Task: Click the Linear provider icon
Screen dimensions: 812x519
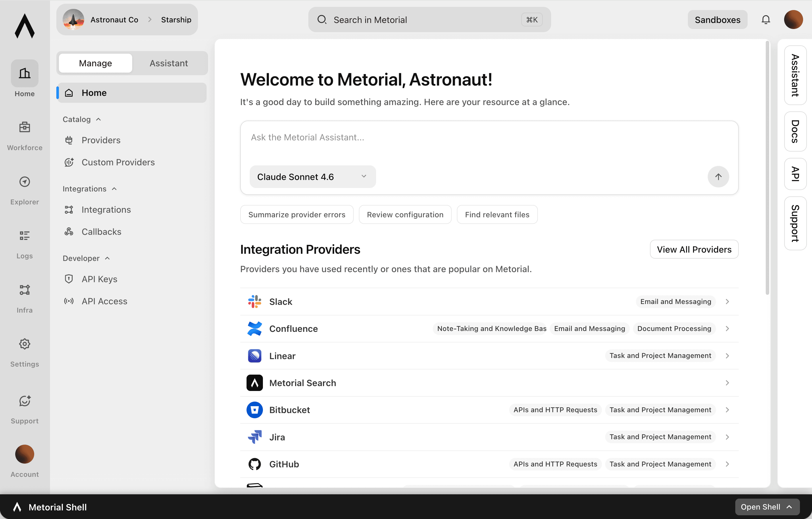Action: point(254,356)
